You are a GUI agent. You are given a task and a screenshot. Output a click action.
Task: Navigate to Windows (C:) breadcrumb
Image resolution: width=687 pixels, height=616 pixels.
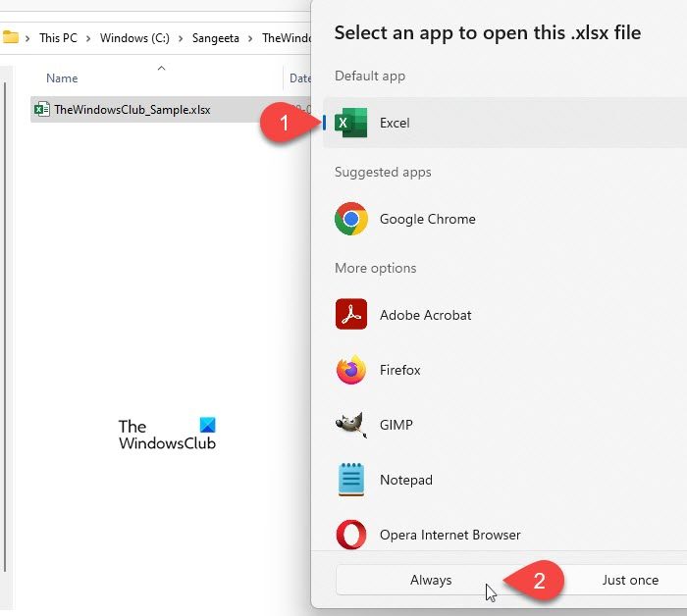[x=134, y=38]
